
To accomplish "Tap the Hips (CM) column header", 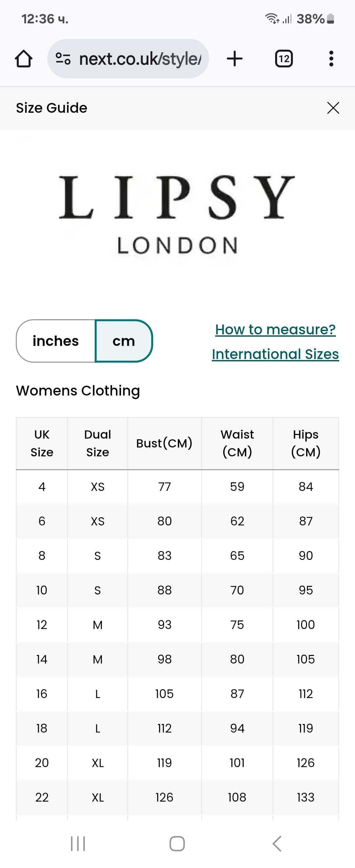I will tap(306, 444).
